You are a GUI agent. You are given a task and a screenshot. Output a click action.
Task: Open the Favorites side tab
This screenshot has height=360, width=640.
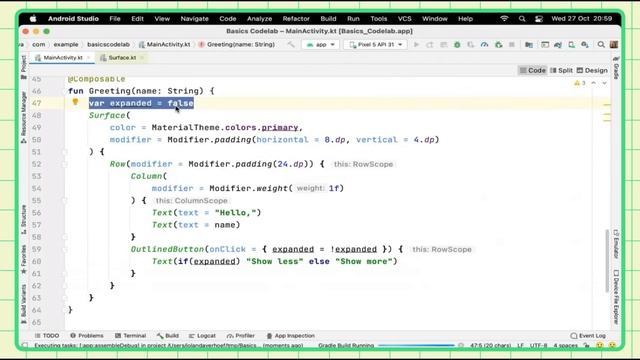[x=24, y=259]
